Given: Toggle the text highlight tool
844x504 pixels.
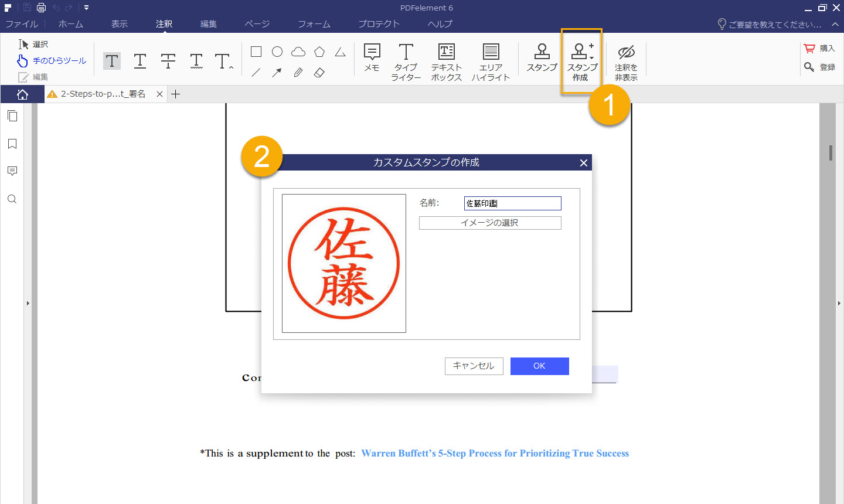Looking at the screenshot, I should [112, 60].
